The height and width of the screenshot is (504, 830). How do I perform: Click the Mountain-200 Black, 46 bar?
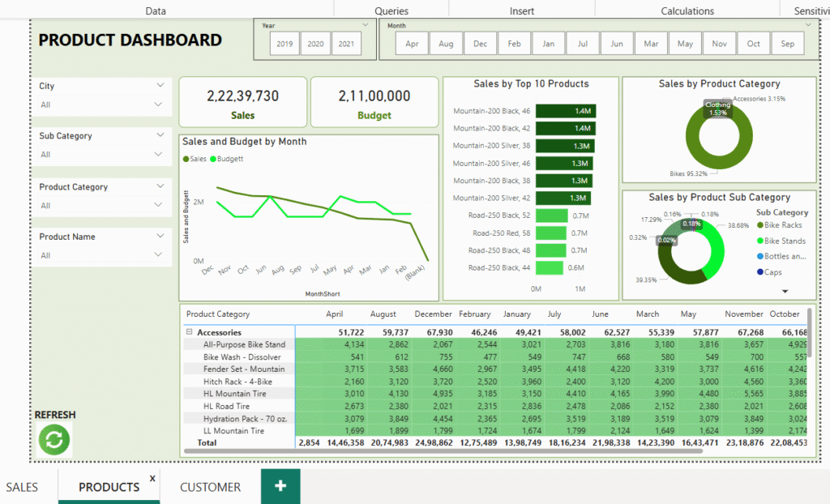[x=566, y=111]
